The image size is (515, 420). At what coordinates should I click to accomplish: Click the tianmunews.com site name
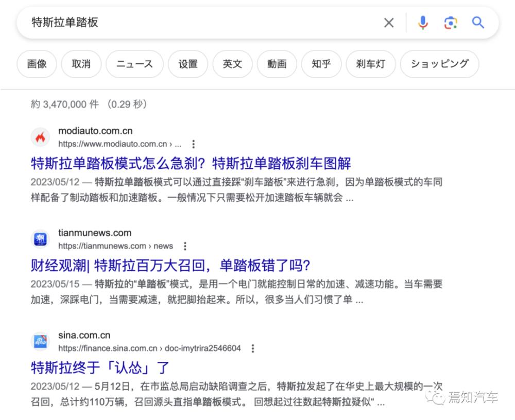tap(95, 233)
